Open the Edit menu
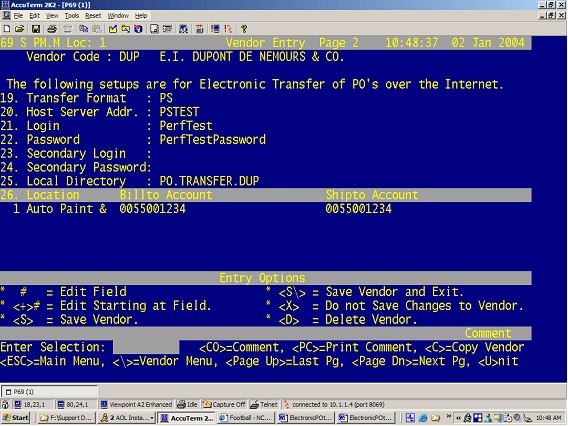The height and width of the screenshot is (426, 568). tap(35, 16)
